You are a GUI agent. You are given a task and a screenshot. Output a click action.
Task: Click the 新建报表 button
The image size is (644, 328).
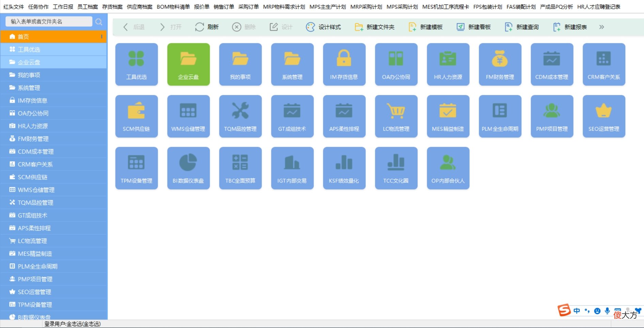pyautogui.click(x=570, y=27)
